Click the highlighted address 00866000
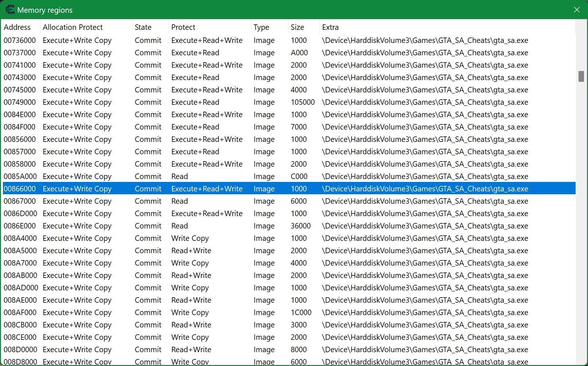 pyautogui.click(x=20, y=189)
